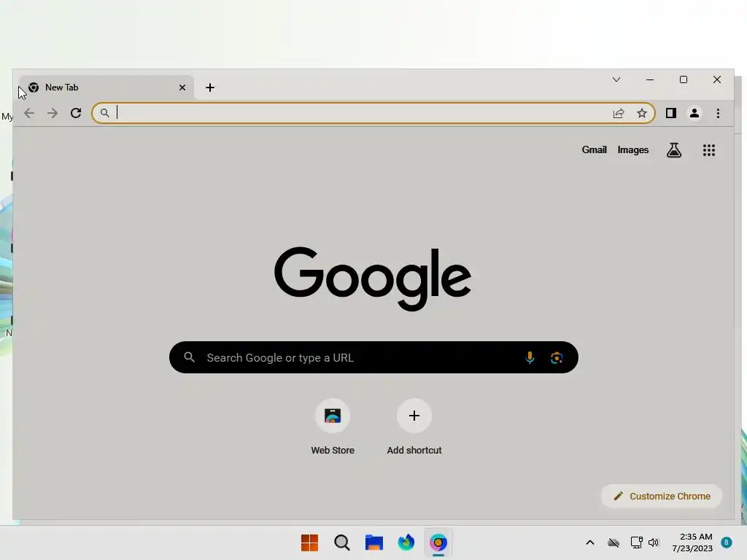Open the Windows Start menu
747x560 pixels.
point(309,542)
